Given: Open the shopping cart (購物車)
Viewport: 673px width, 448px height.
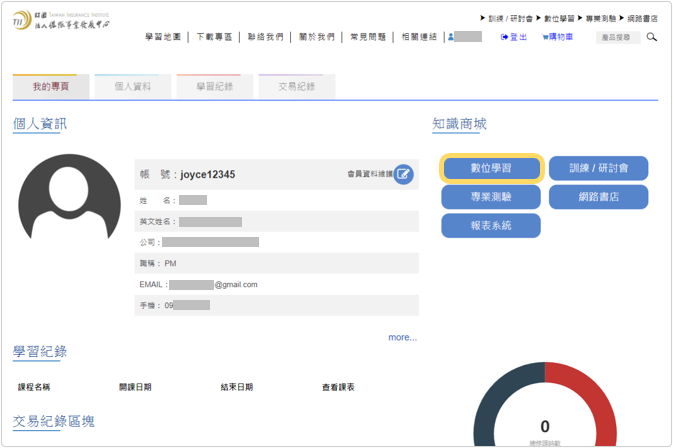Looking at the screenshot, I should [558, 37].
